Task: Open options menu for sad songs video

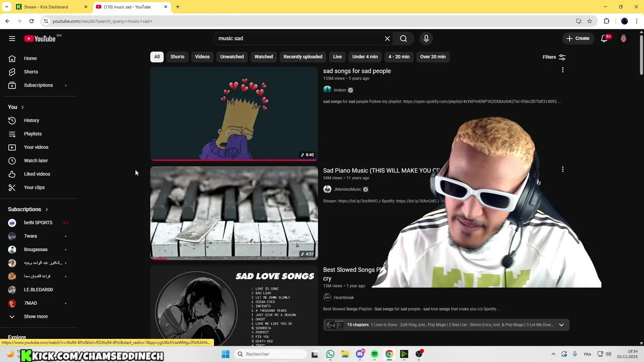Action: [x=562, y=70]
